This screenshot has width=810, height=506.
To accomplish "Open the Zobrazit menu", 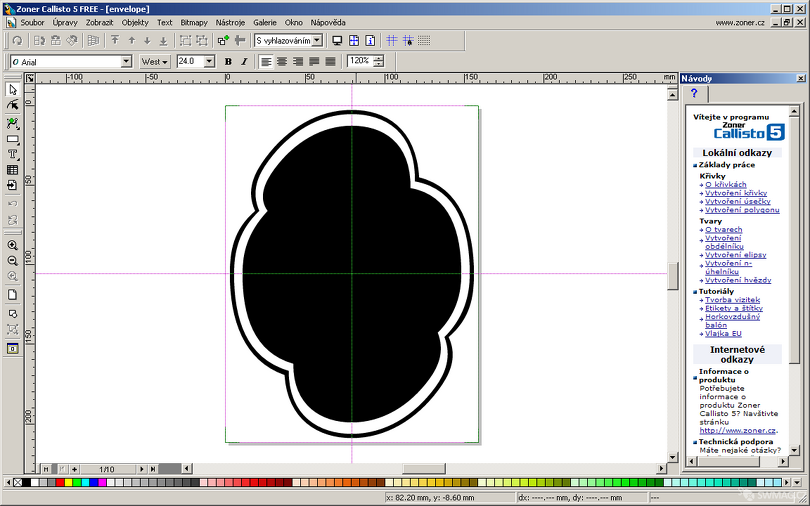I will click(x=99, y=23).
